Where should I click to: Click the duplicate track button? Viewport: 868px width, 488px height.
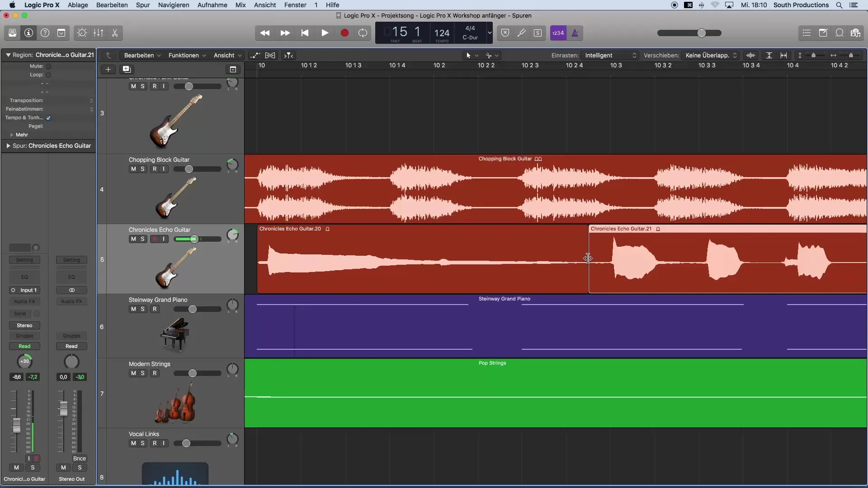(127, 69)
